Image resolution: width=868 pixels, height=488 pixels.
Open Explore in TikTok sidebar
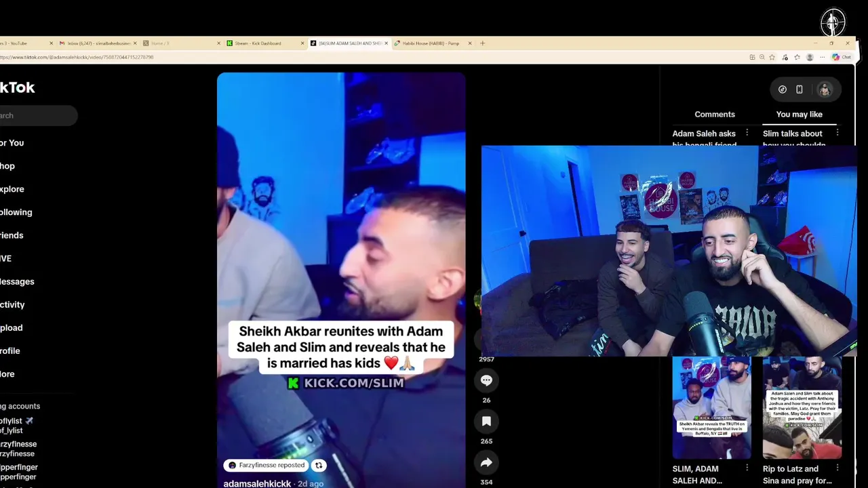(x=12, y=189)
